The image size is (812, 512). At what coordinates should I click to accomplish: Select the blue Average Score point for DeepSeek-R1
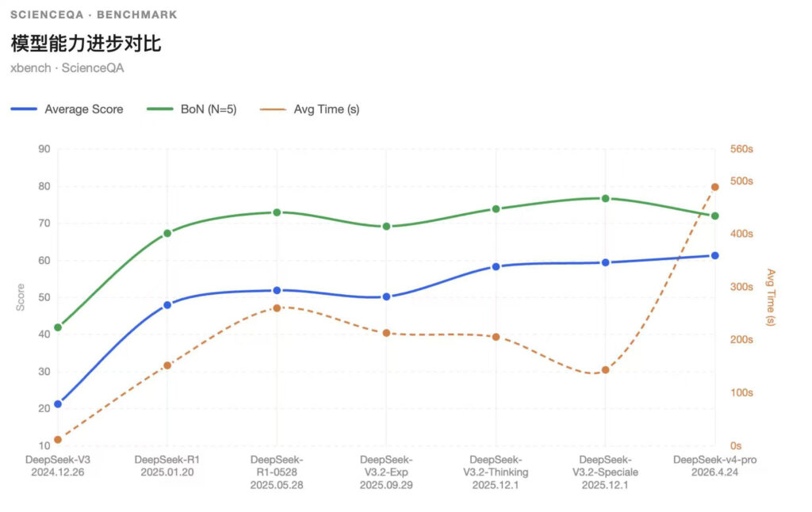click(x=167, y=304)
